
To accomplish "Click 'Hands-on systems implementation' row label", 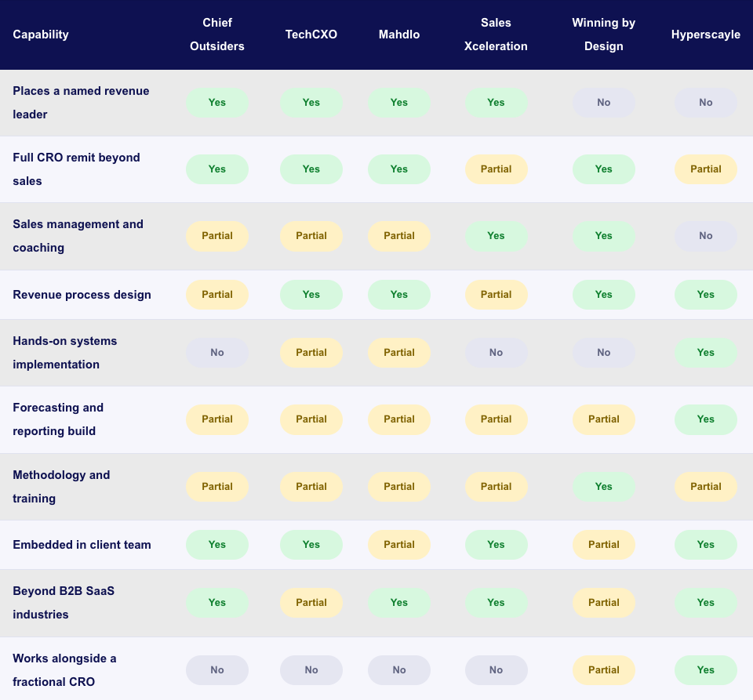I will [x=65, y=353].
